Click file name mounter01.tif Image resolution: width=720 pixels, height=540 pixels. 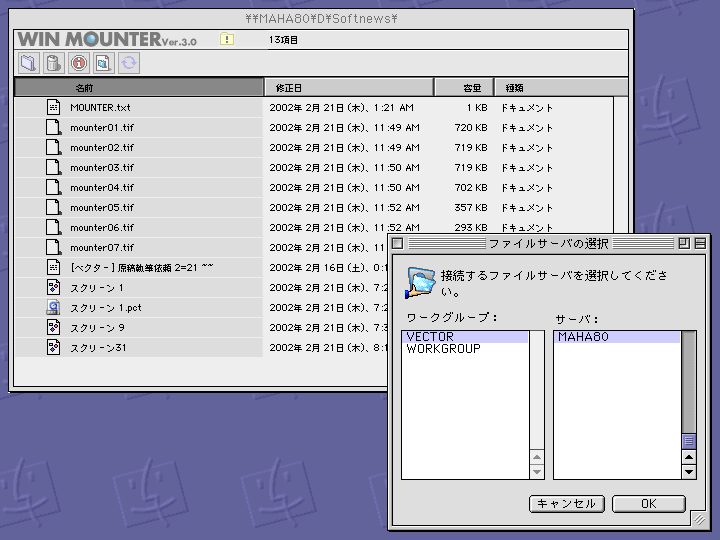102,128
